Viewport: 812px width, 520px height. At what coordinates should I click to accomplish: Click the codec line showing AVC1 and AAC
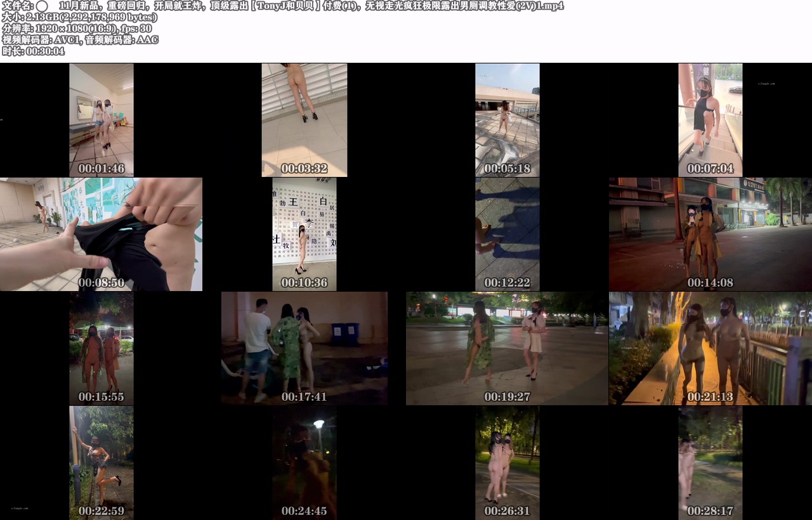coord(80,40)
